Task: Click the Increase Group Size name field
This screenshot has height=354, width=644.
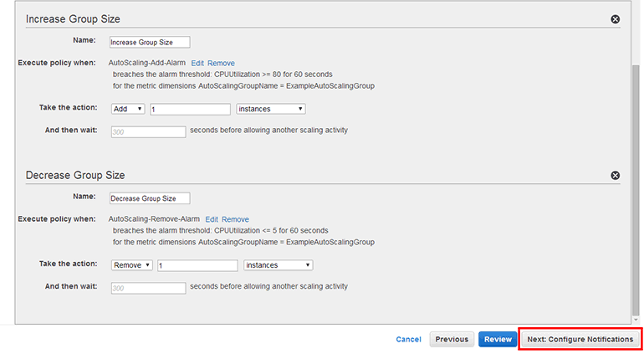Action: [150, 42]
